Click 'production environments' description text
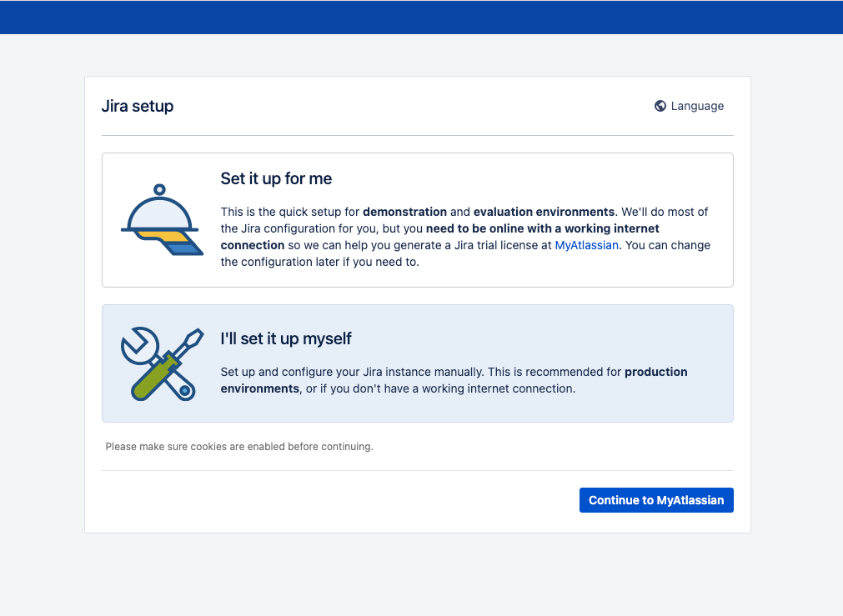843x616 pixels. [x=454, y=380]
